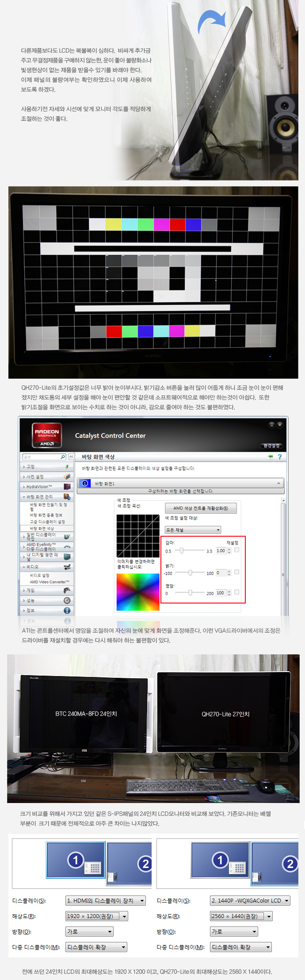Click the 명암 slider handle
Screen dimensions: 305x980
point(190,592)
